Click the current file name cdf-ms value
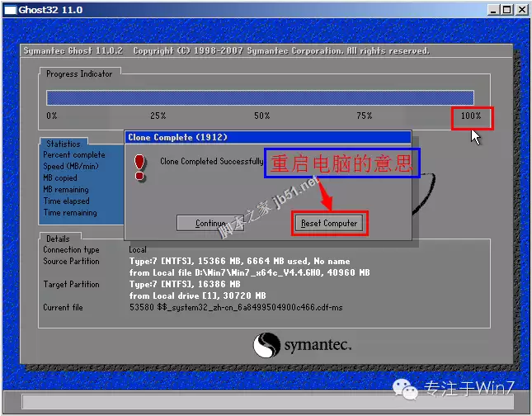The image size is (532, 416). (x=236, y=307)
